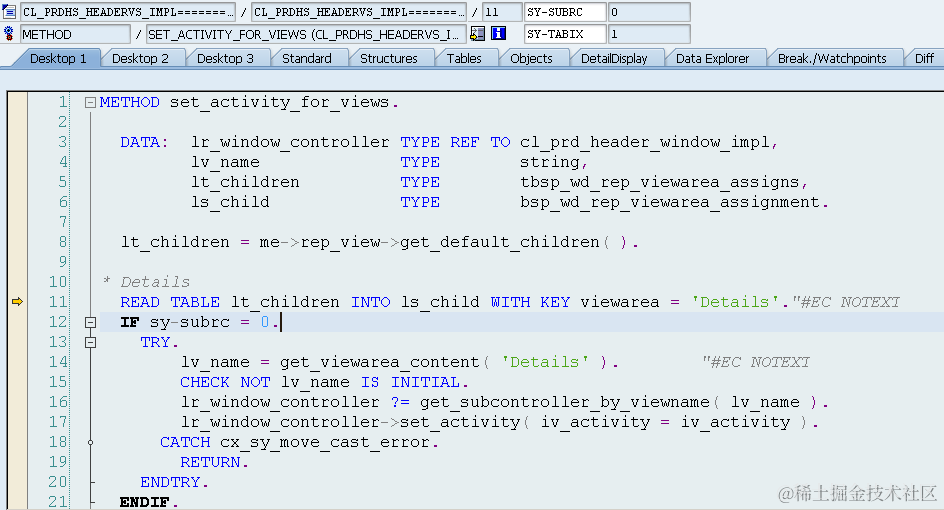
Task: Open the Diff tab
Action: click(924, 58)
